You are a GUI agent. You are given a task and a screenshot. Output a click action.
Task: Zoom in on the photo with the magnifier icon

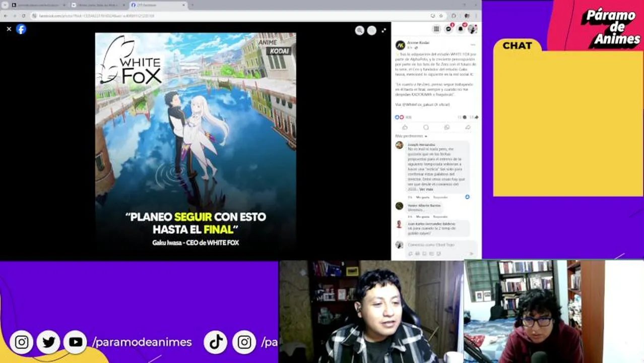pos(359,30)
